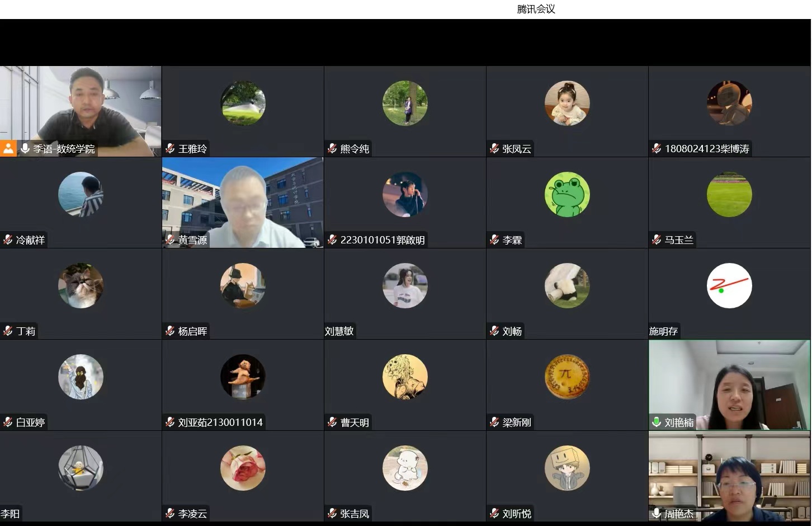Click the red scribble avatar of 施明存

729,286
